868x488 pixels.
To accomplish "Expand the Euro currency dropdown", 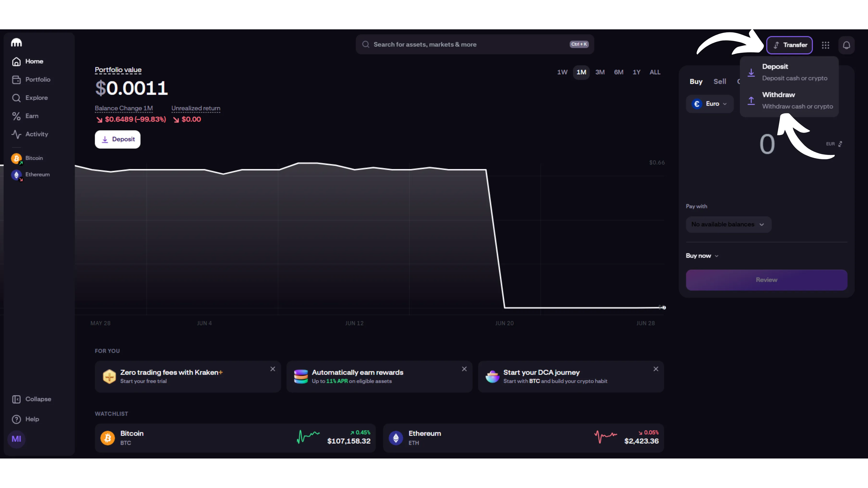I will tap(710, 104).
